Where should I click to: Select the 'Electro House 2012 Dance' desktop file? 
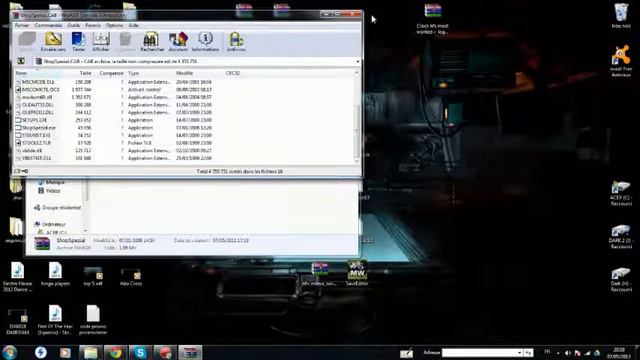click(18, 277)
